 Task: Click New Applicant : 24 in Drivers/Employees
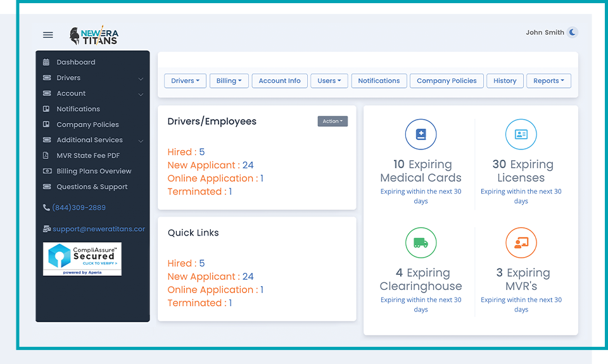[210, 165]
